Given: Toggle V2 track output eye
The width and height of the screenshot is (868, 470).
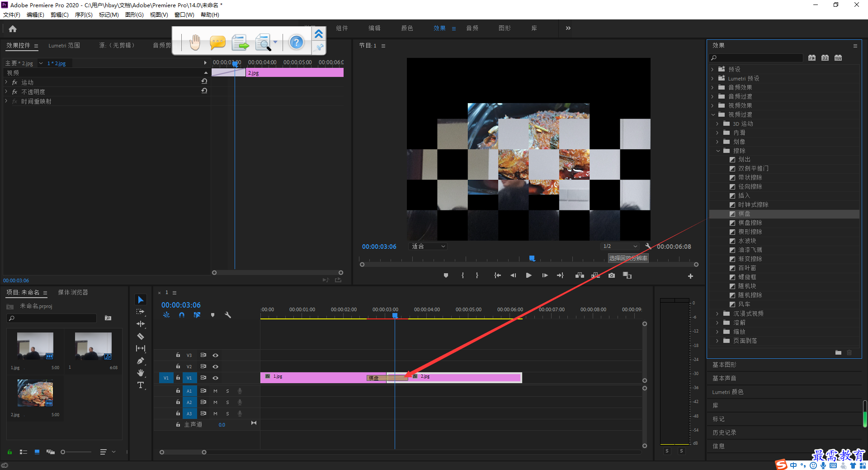Looking at the screenshot, I should tap(216, 366).
